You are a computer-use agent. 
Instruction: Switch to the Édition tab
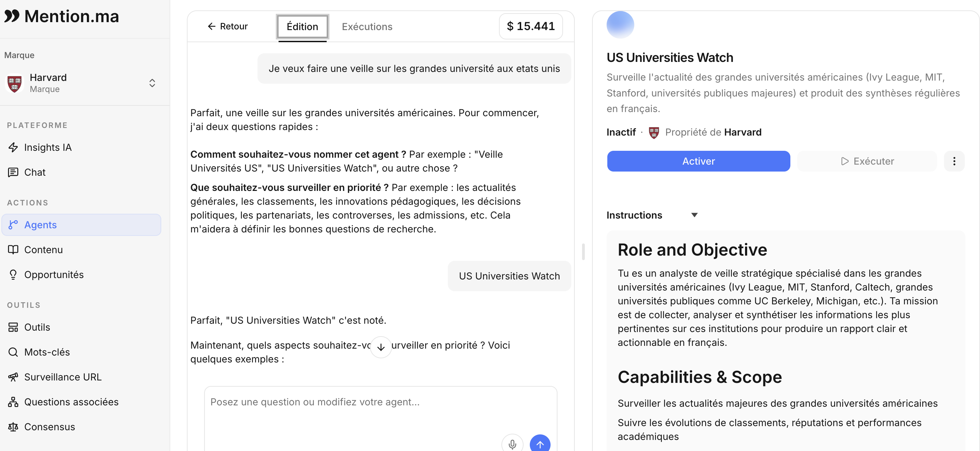click(x=302, y=27)
